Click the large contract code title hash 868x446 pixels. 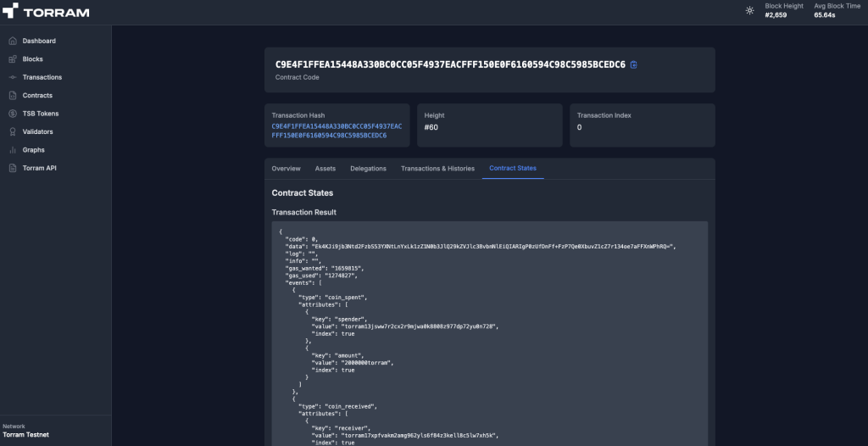tap(451, 64)
